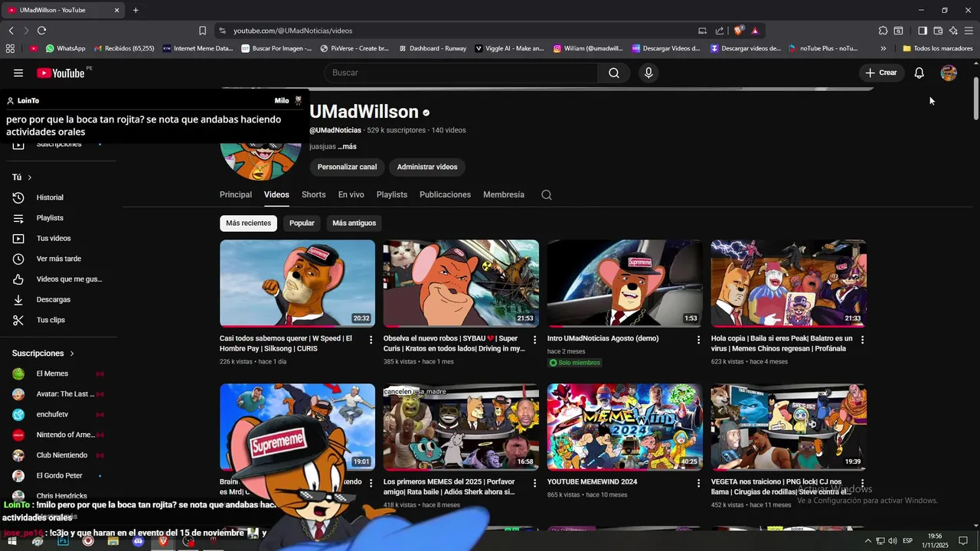Open the account avatar menu

tap(949, 73)
